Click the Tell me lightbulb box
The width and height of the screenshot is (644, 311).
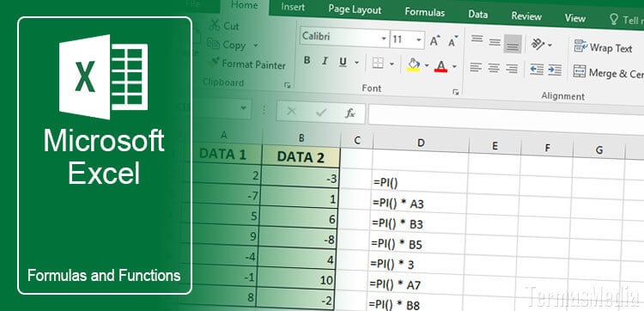coord(625,19)
